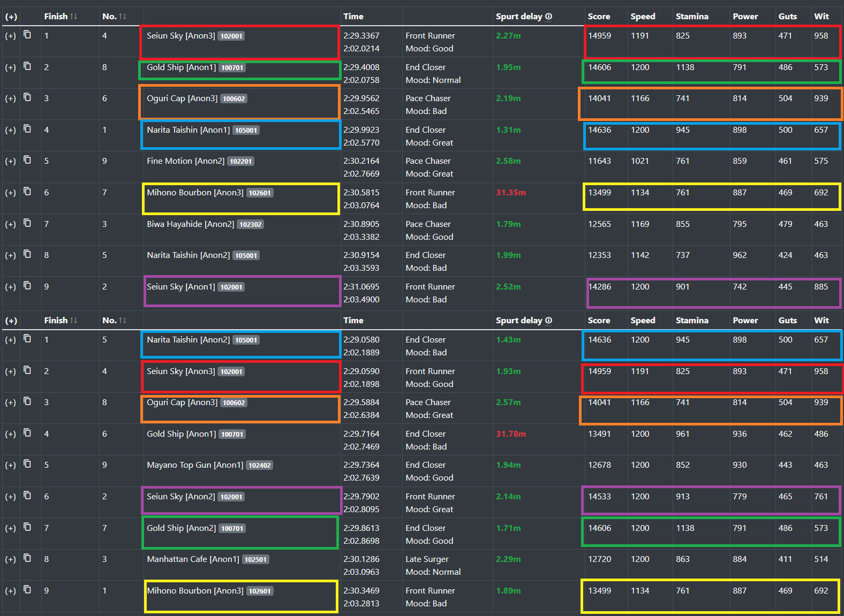Click the 102402 ID badge

(x=260, y=466)
